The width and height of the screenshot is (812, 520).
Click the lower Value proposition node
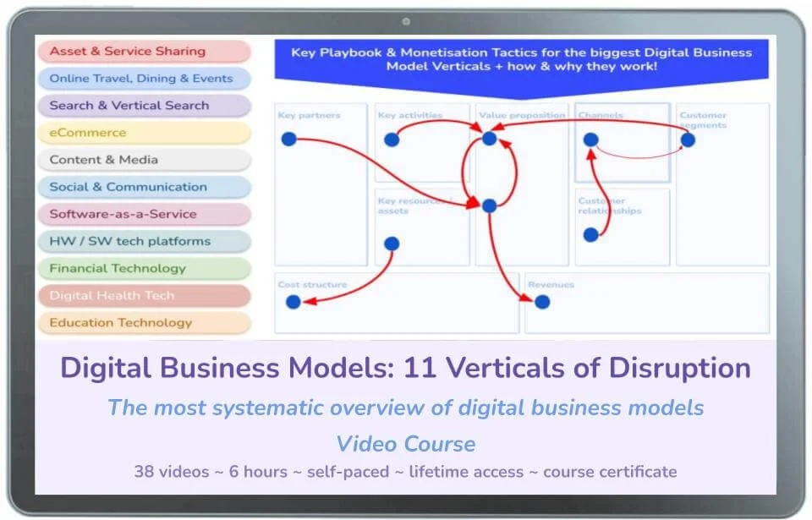tap(488, 204)
